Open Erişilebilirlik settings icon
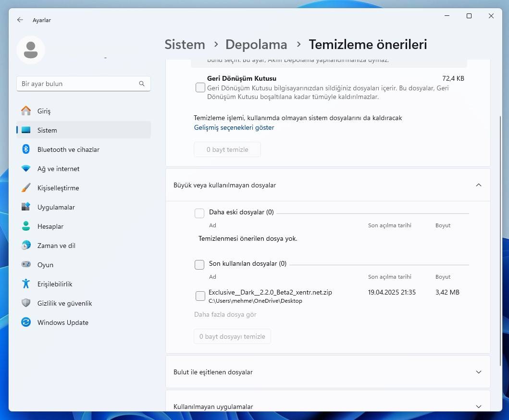This screenshot has width=509, height=420. pos(26,284)
